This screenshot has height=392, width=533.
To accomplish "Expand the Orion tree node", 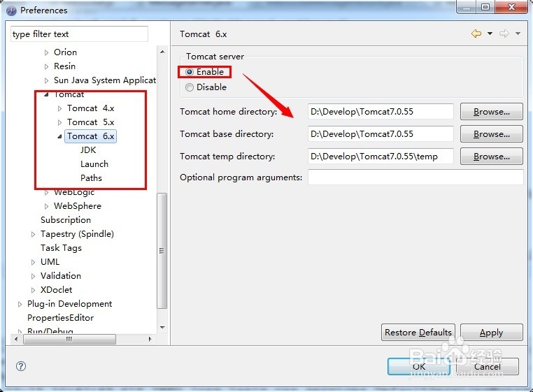I will 47,52.
